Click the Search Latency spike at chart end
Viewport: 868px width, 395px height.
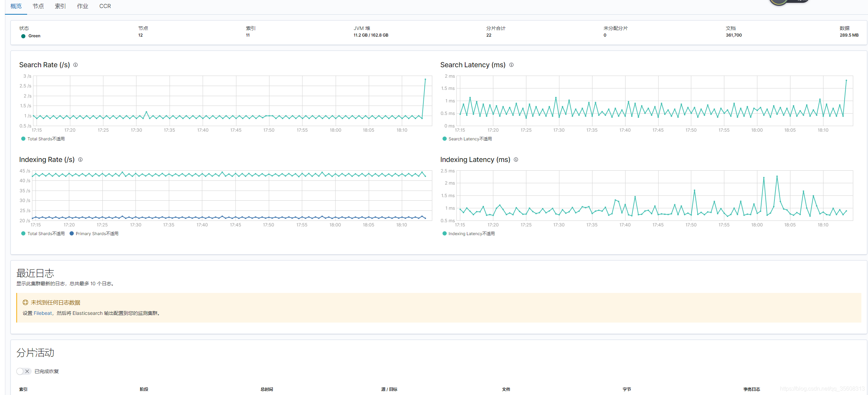tap(846, 80)
